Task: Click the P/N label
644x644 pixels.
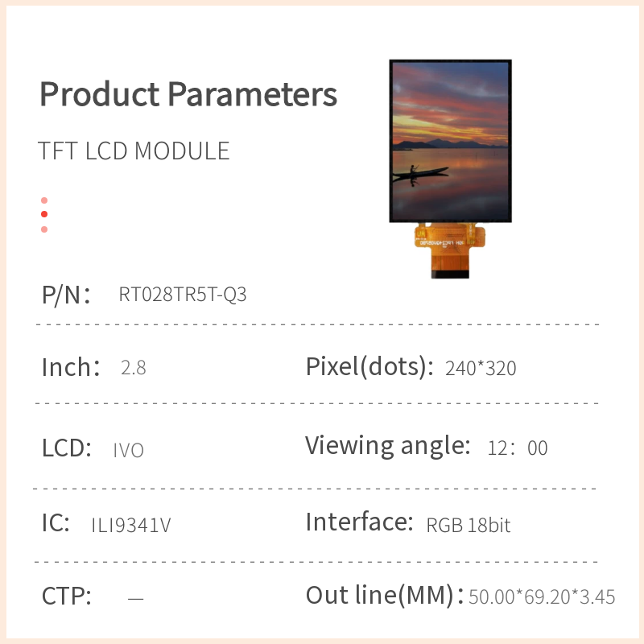Action: pos(66,295)
